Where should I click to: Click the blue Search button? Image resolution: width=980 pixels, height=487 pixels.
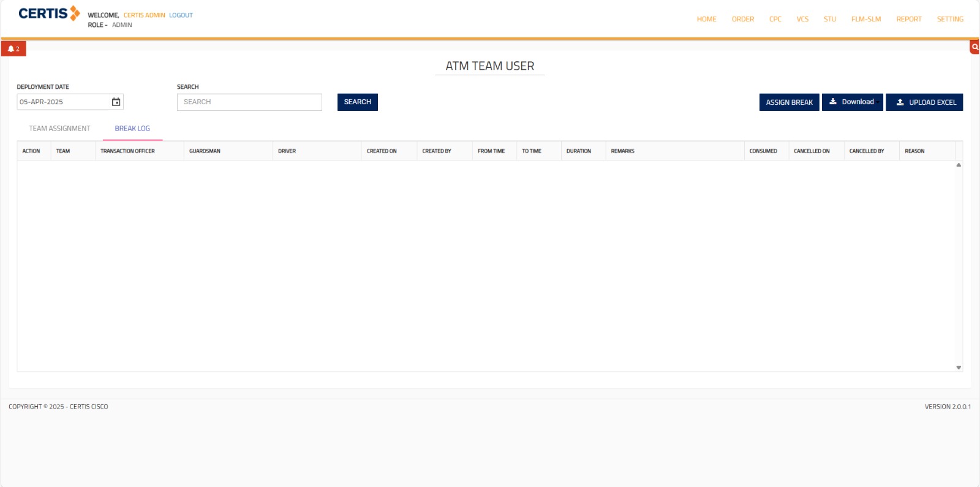pyautogui.click(x=357, y=102)
